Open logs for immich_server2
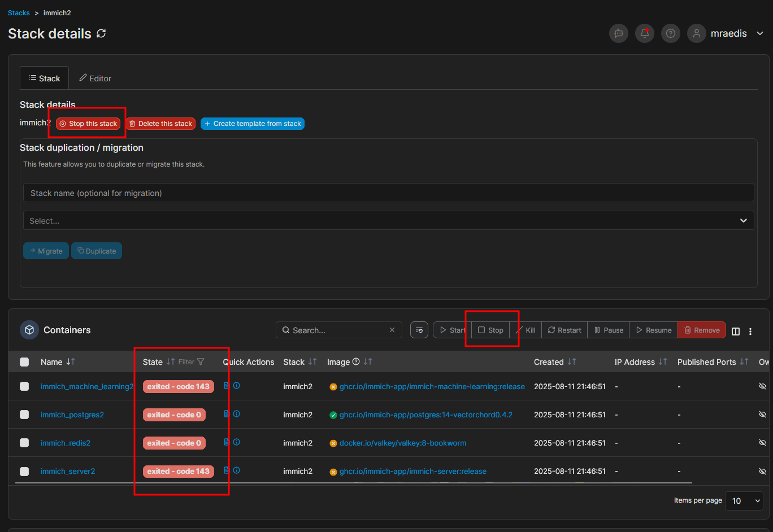Screen dimensions: 773x532 (x=227, y=470)
